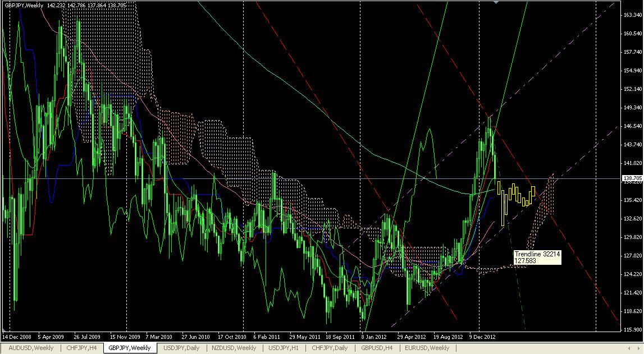The width and height of the screenshot is (644, 354).
Task: Open the GBPUSD,H4 chart tab
Action: pyautogui.click(x=377, y=348)
